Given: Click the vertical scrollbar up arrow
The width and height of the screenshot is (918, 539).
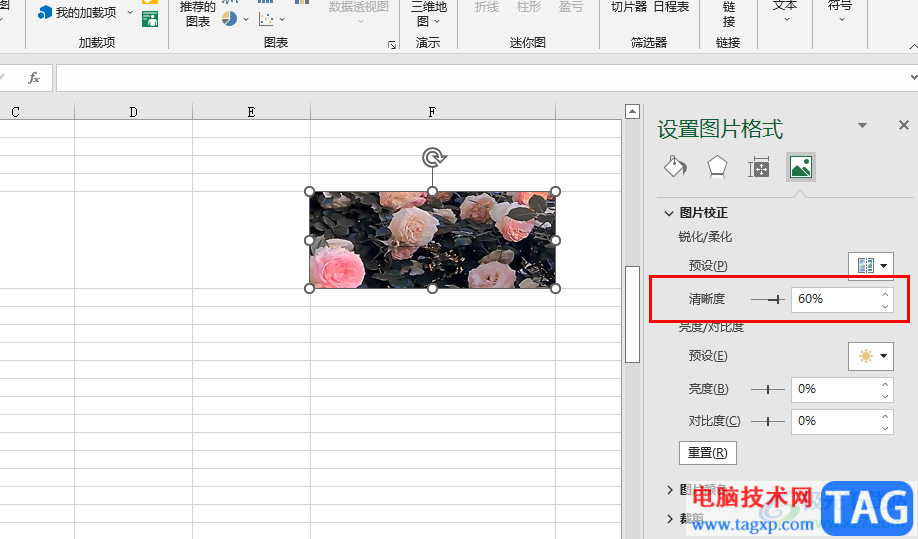Looking at the screenshot, I should pyautogui.click(x=632, y=111).
